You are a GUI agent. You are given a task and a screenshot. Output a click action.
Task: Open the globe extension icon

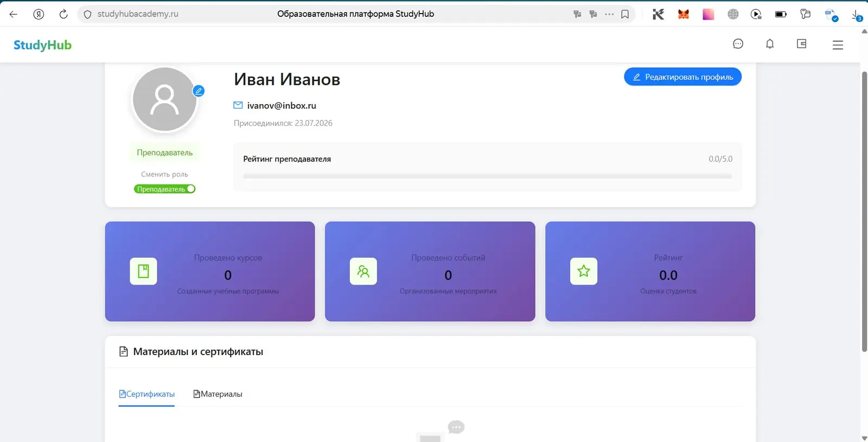(x=733, y=14)
